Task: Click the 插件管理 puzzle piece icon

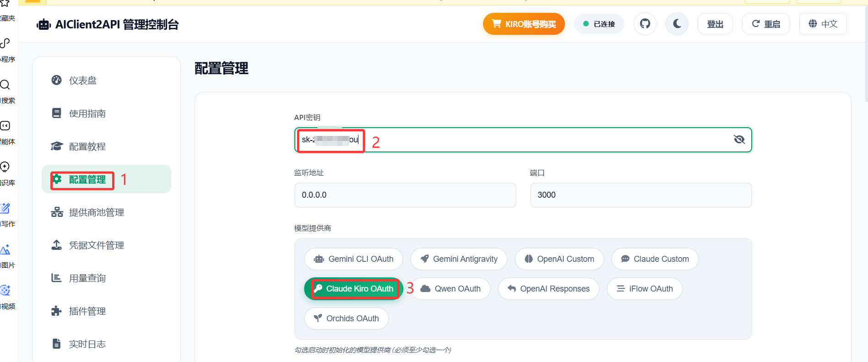Action: pos(56,311)
